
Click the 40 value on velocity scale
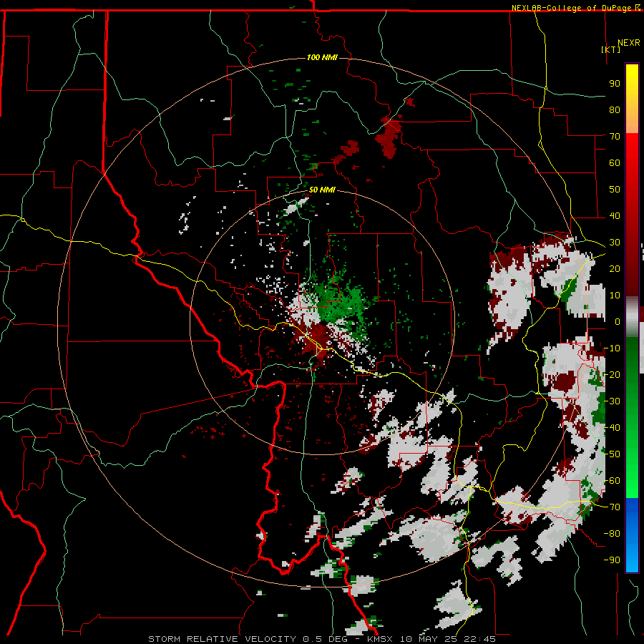tap(615, 215)
